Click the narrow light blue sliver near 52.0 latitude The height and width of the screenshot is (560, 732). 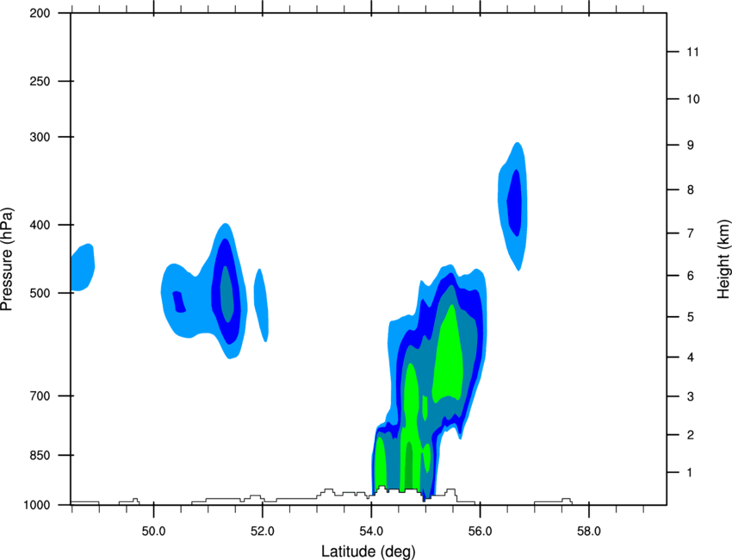[261, 305]
